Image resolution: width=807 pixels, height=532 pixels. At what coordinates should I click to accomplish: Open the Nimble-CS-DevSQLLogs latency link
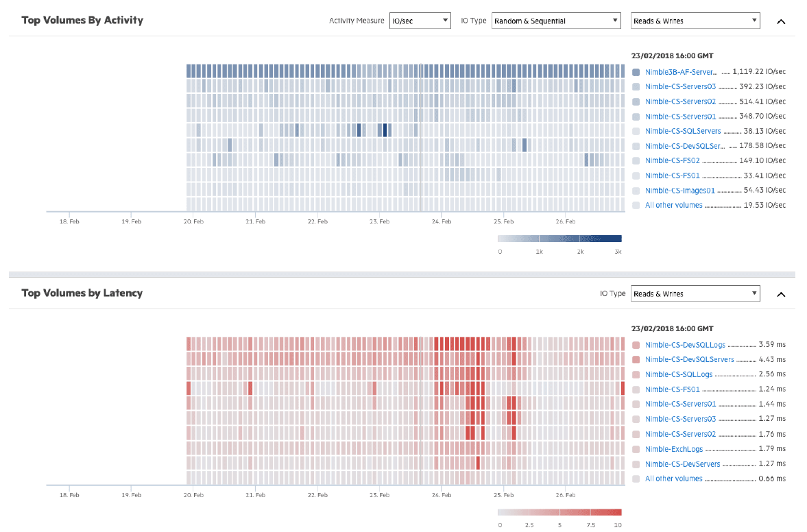click(685, 345)
